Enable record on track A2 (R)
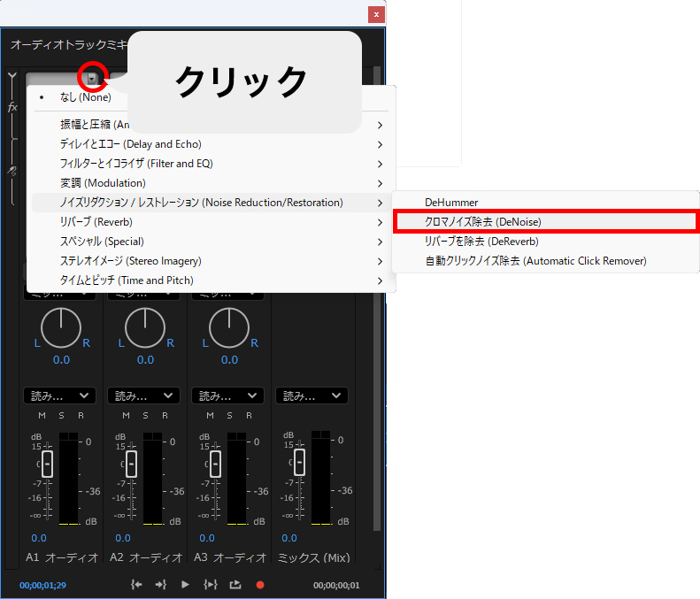 coord(165,416)
